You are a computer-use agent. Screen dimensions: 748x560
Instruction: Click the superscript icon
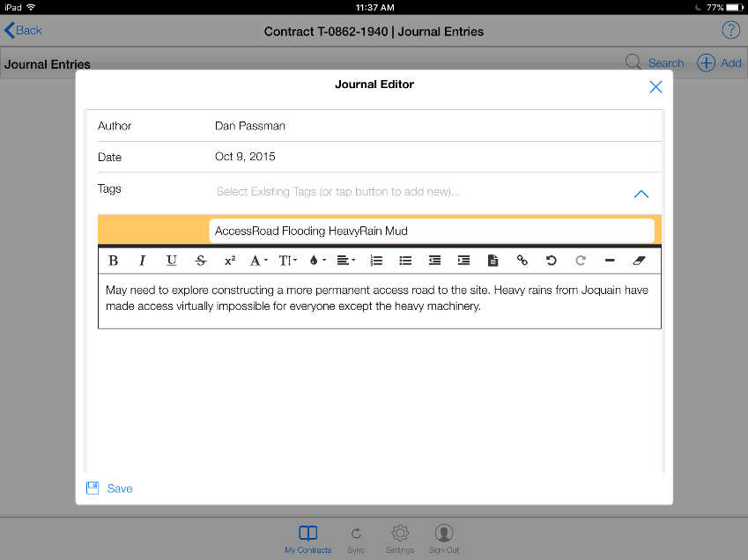click(230, 261)
